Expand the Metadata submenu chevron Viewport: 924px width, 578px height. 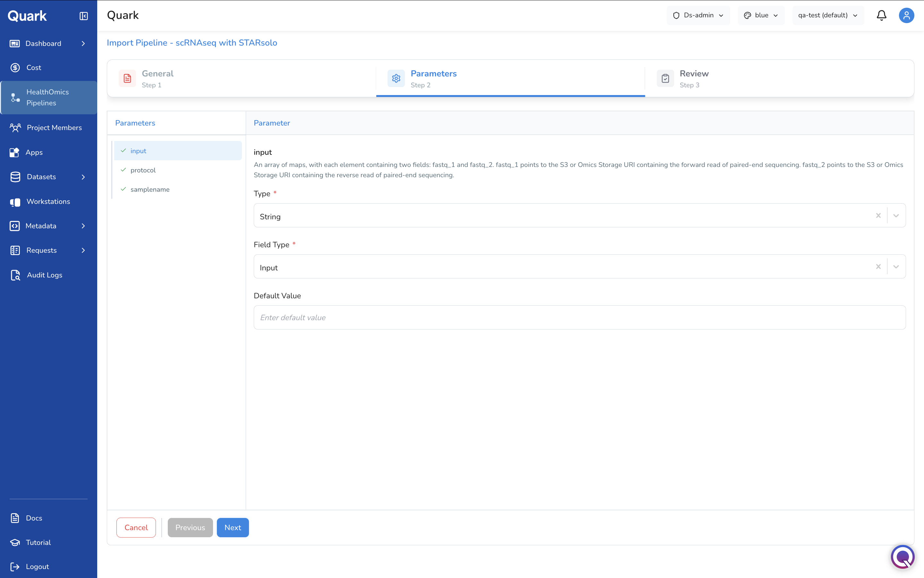pos(83,226)
